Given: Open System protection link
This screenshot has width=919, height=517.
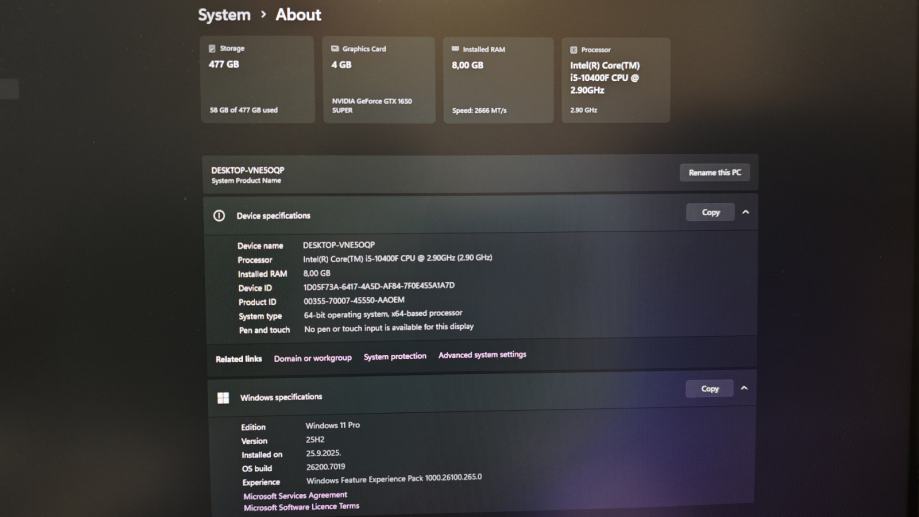Looking at the screenshot, I should 395,356.
